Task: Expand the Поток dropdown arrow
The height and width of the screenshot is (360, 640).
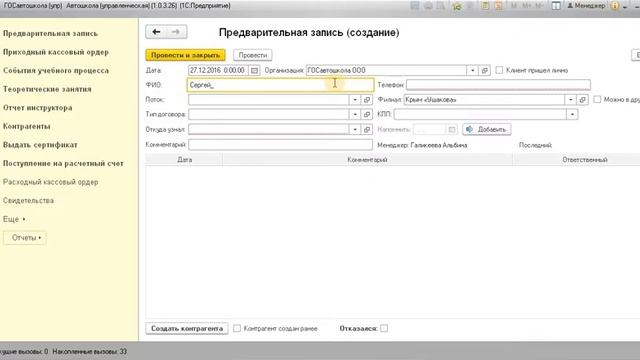Action: (355, 100)
